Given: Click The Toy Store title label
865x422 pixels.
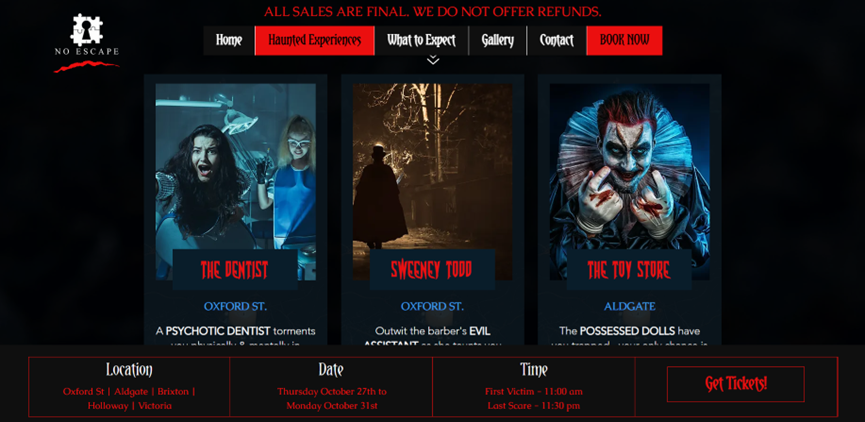Looking at the screenshot, I should [629, 270].
